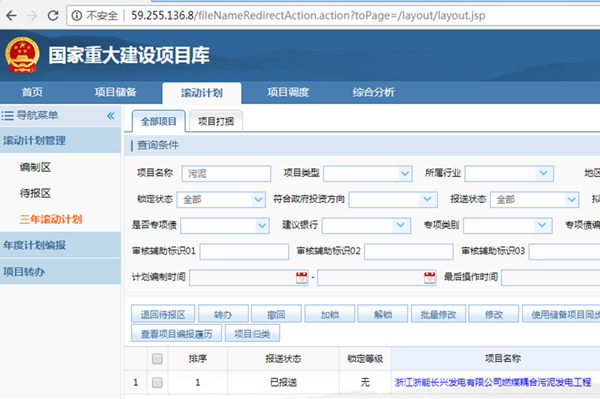
Task: Click the site security info icon
Action: (77, 16)
